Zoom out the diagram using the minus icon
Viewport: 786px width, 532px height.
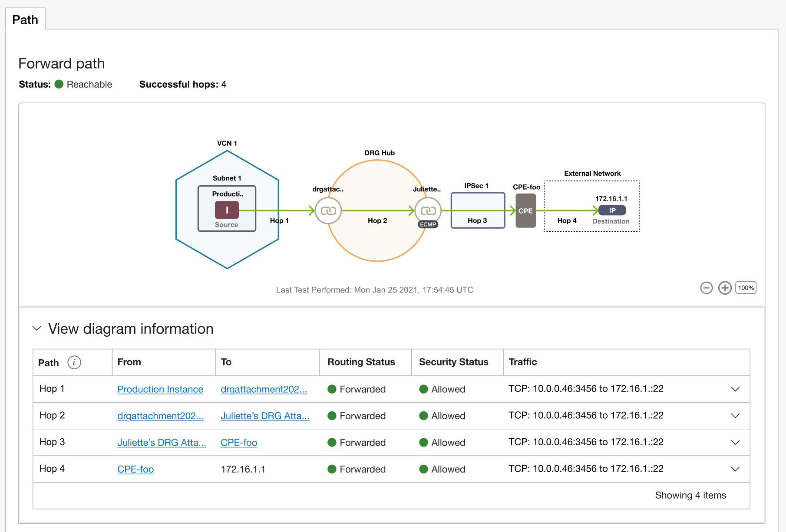707,288
